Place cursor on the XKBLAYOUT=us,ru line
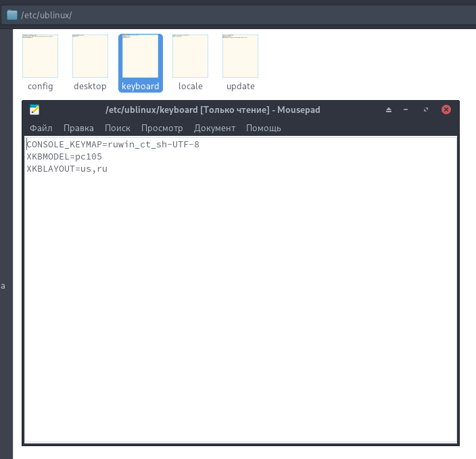This screenshot has height=459, width=476. point(67,169)
